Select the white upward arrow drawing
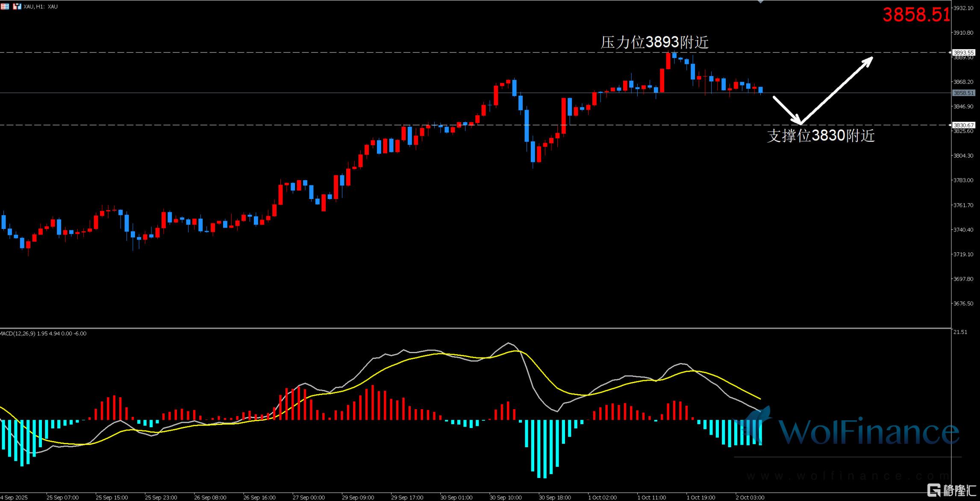 point(837,90)
